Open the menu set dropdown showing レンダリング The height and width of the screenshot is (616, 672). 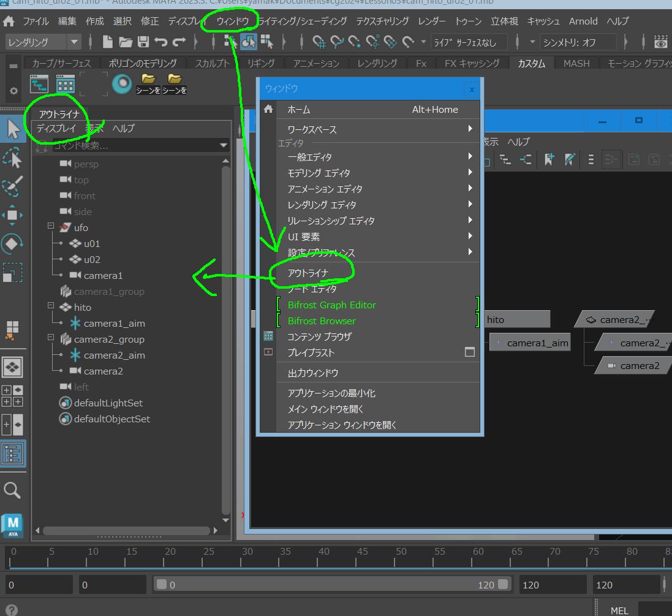43,42
